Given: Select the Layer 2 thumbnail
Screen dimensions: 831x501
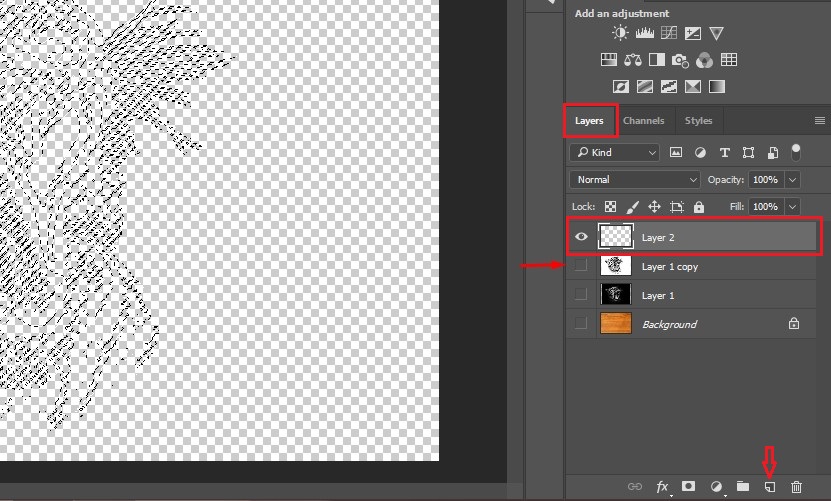Looking at the screenshot, I should [x=616, y=236].
